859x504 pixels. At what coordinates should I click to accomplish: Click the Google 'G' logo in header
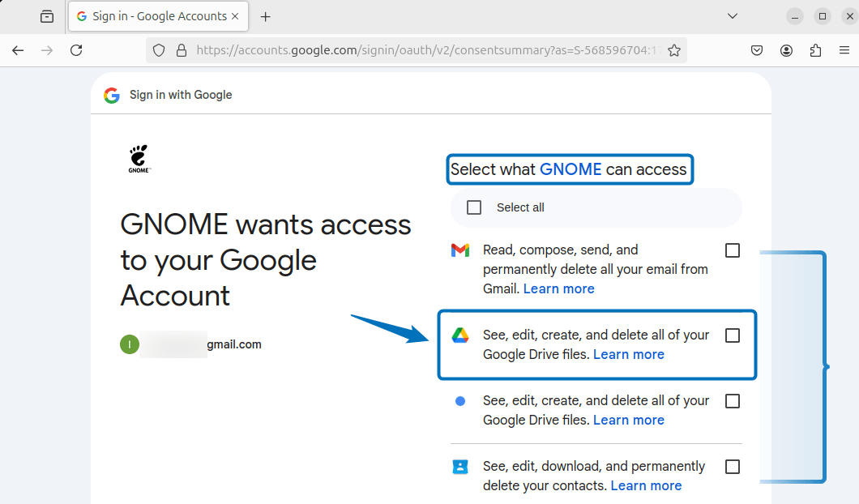click(x=111, y=95)
